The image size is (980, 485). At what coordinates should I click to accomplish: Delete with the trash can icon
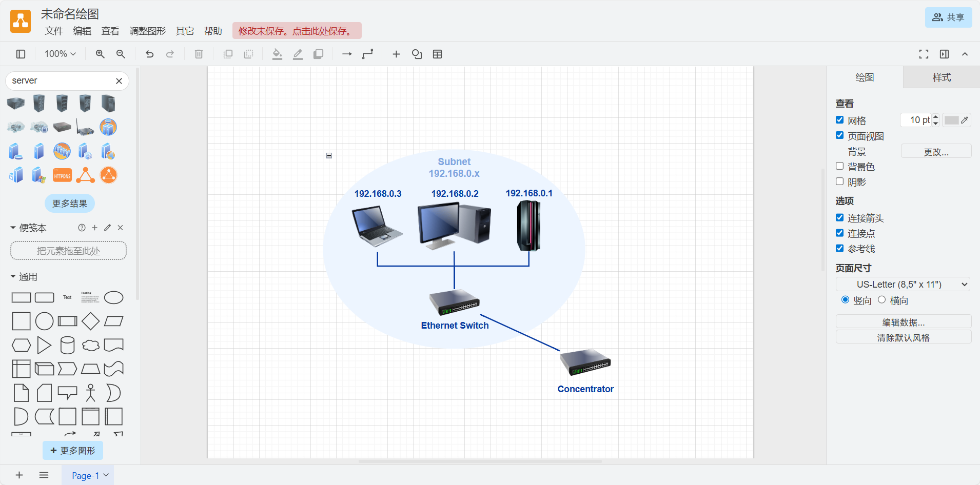(199, 54)
